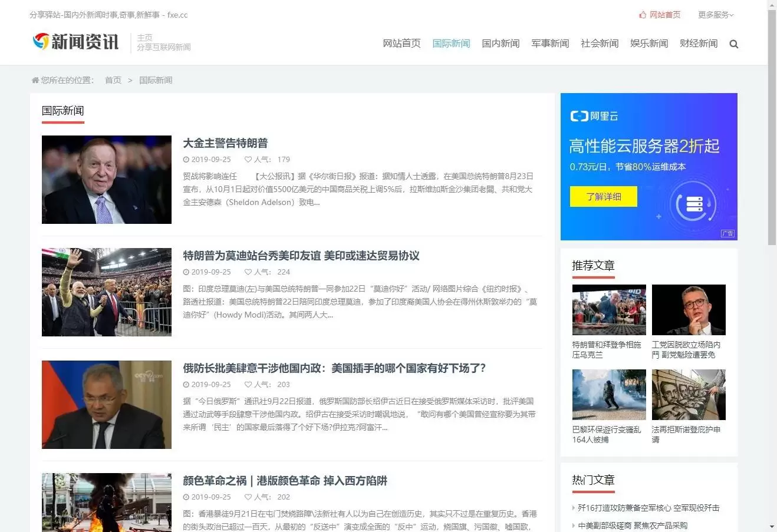
Task: Open article 特朗普为莫迪站台秀美印友谊
Action: 301,256
